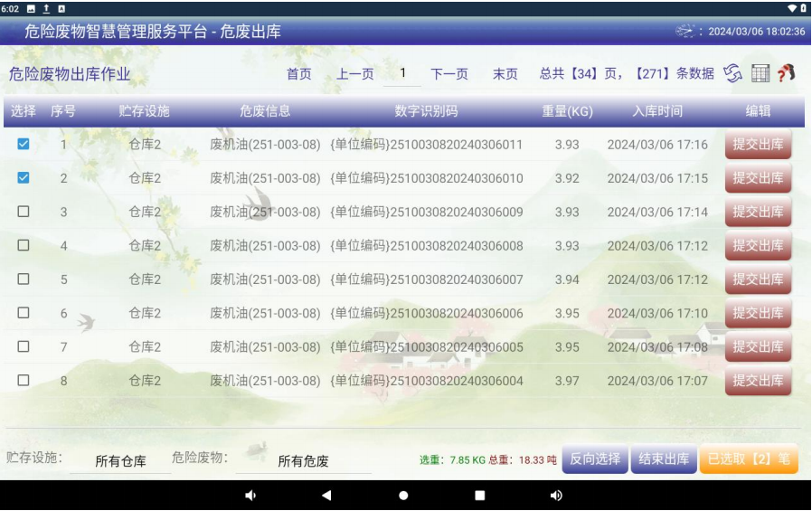Image resolution: width=812 pixels, height=511 pixels.
Task: Open the 所有危废 hazardous waste dropdown
Action: [303, 461]
